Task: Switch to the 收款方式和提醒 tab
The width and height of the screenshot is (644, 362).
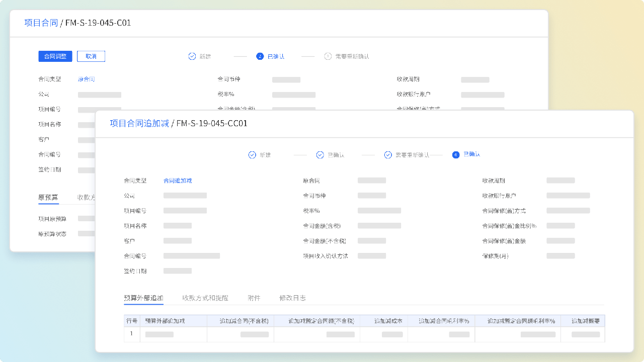Action: (205, 298)
